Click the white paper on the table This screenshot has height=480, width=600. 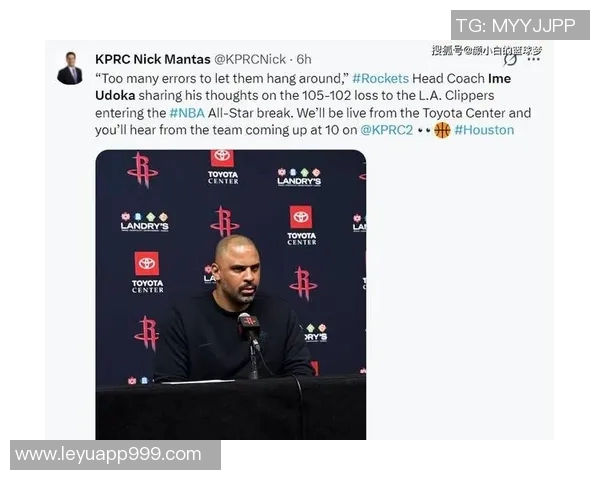tap(197, 381)
